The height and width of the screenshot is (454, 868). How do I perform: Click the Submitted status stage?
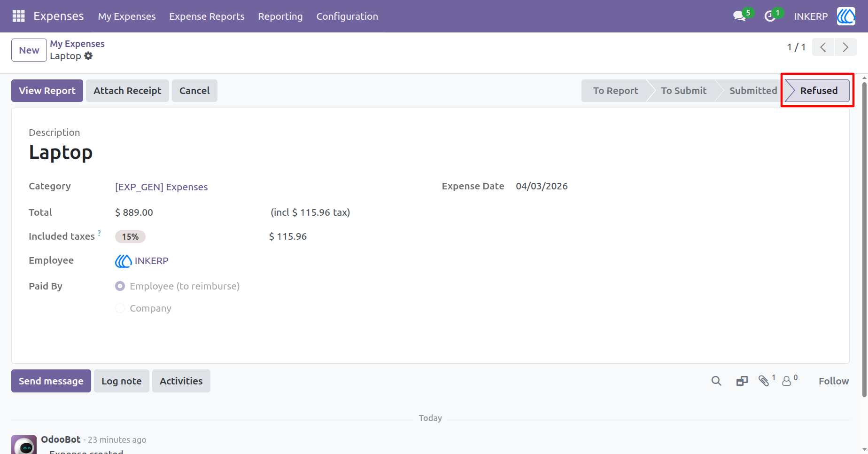click(753, 91)
